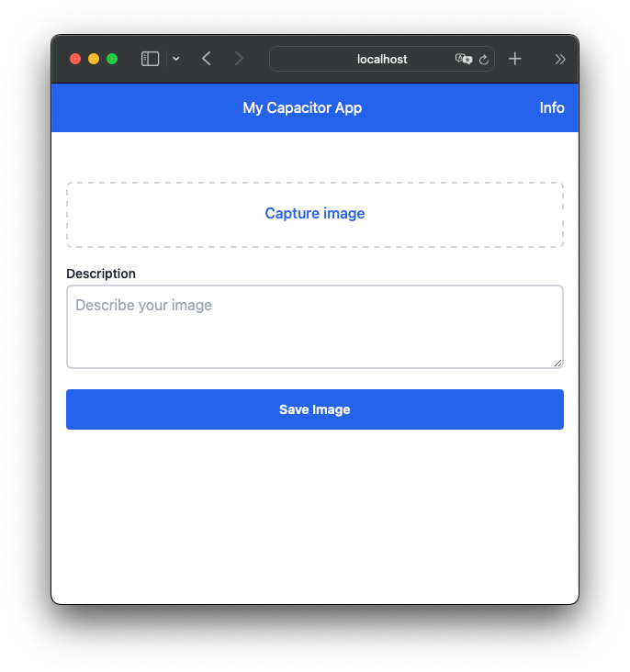Click the forward navigation arrow
This screenshot has width=630, height=672.
coord(239,59)
